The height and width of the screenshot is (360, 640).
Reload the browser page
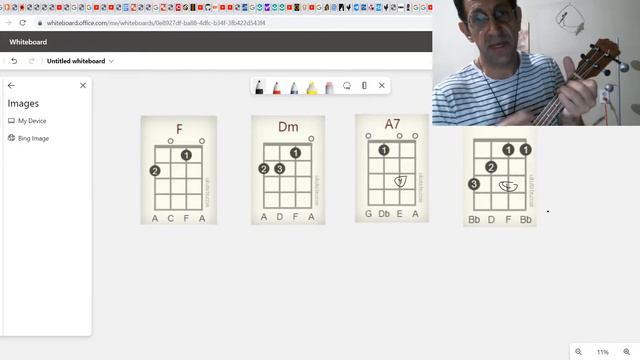[x=22, y=23]
